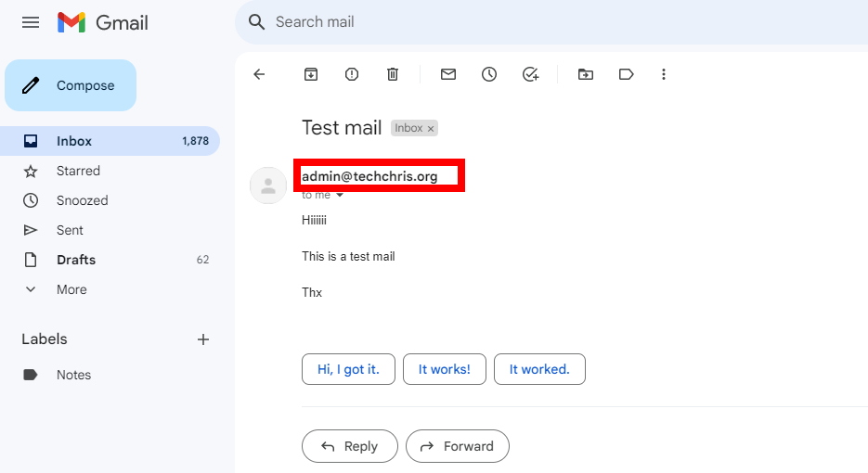Choose the 'It works!' smart reply

coord(444,369)
